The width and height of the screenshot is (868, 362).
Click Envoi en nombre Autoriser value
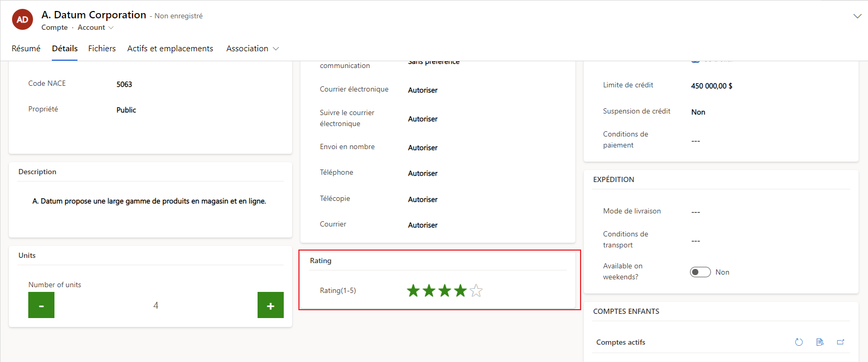tap(423, 148)
